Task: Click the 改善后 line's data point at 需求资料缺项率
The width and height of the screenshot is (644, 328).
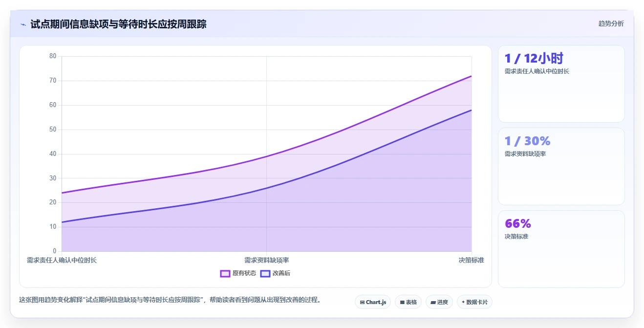Action: 267,188
